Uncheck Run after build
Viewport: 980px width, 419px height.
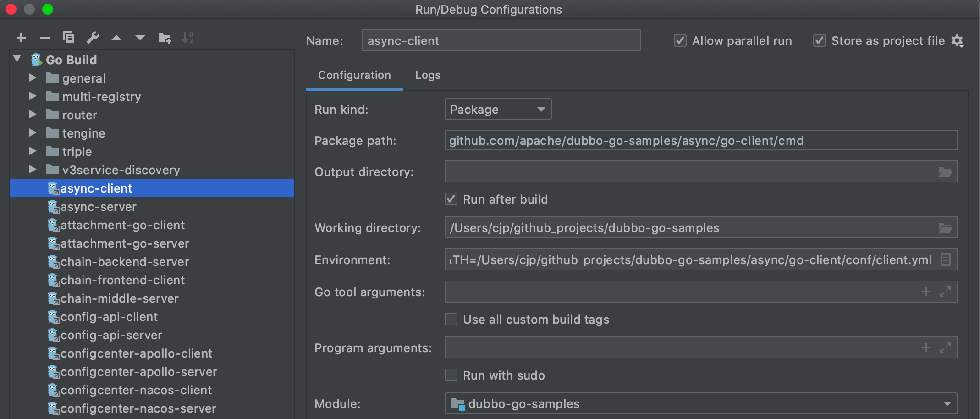pos(451,199)
